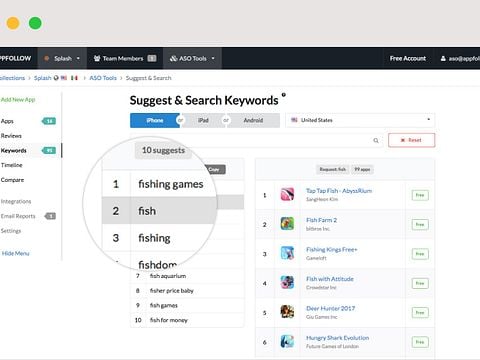Click Free button for Fish Farm 2

[x=420, y=225]
